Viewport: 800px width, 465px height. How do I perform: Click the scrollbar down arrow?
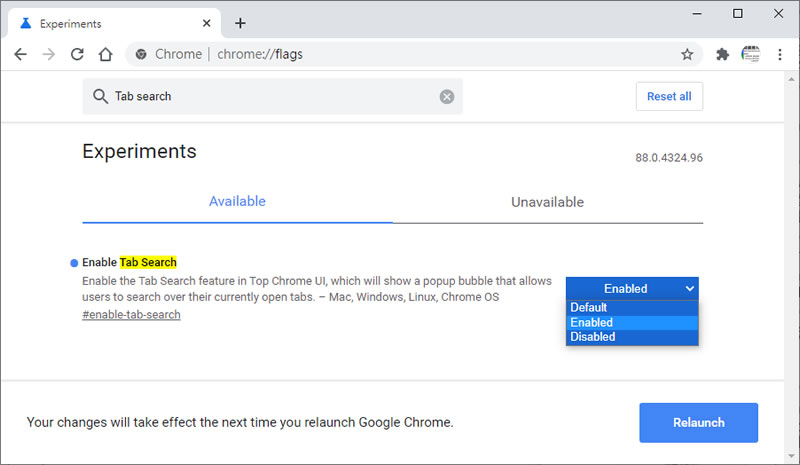[x=791, y=456]
